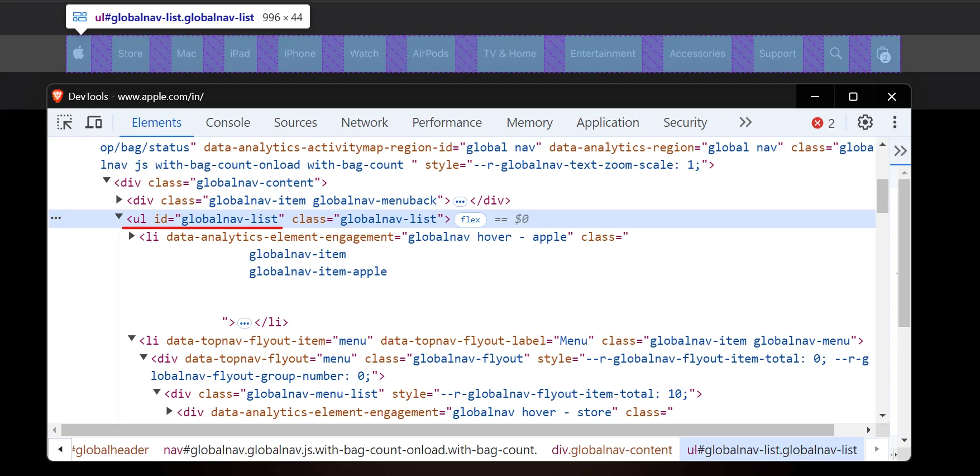Viewport: 980px width, 476px height.
Task: Switch to the Elements tab
Action: tap(156, 122)
